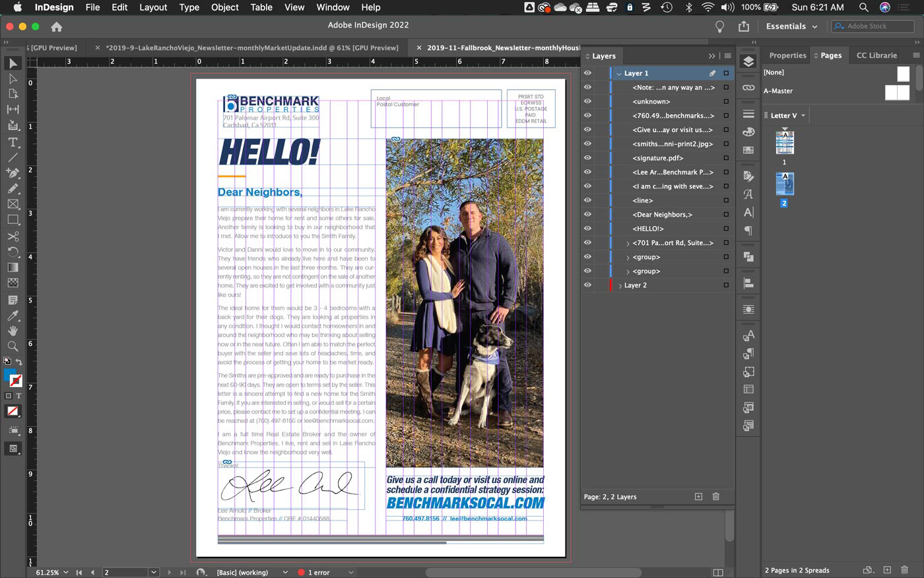This screenshot has width=924, height=578.
Task: Click the Share document icon
Action: (x=744, y=26)
